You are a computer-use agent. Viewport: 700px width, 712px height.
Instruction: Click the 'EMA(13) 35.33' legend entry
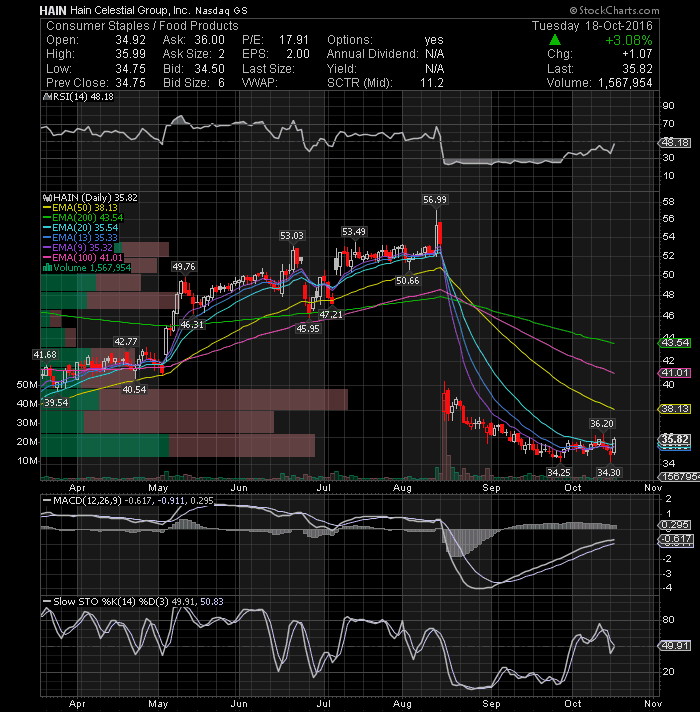pyautogui.click(x=85, y=237)
